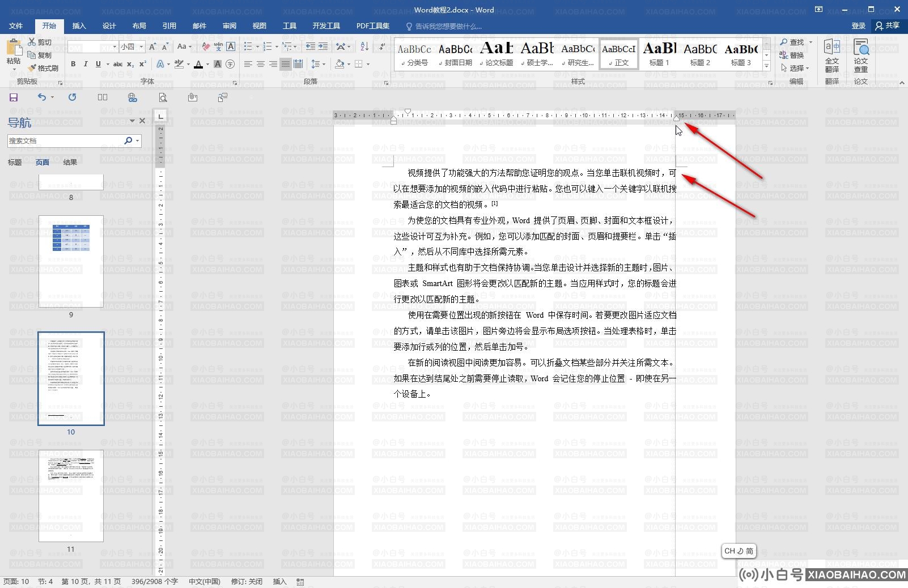The height and width of the screenshot is (588, 908).
Task: Switch to the Design (设计) tab
Action: tap(109, 26)
